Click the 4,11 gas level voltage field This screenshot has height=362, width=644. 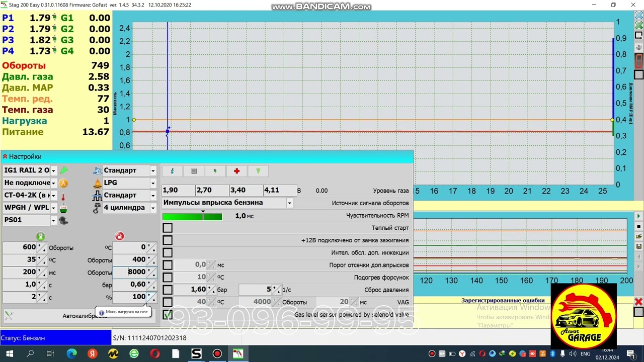click(x=279, y=190)
